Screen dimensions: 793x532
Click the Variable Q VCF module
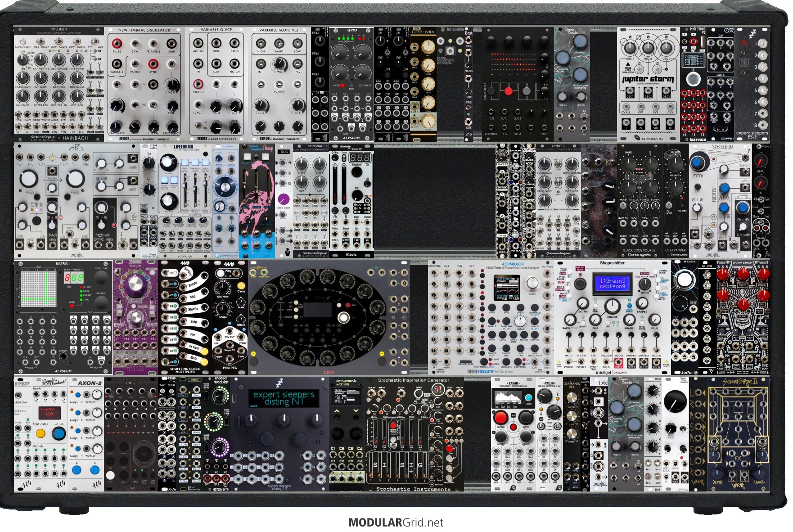(216, 84)
